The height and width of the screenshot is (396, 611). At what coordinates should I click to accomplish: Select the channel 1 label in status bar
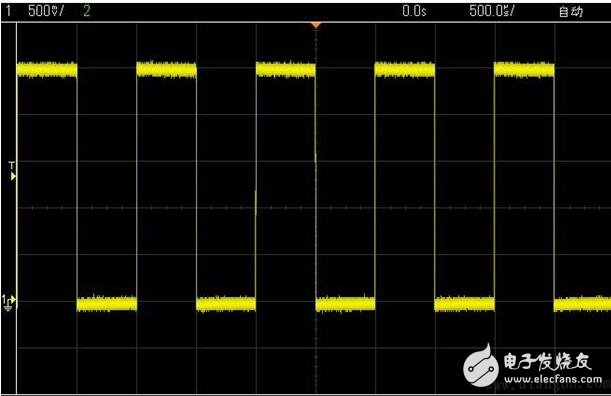pyautogui.click(x=8, y=11)
